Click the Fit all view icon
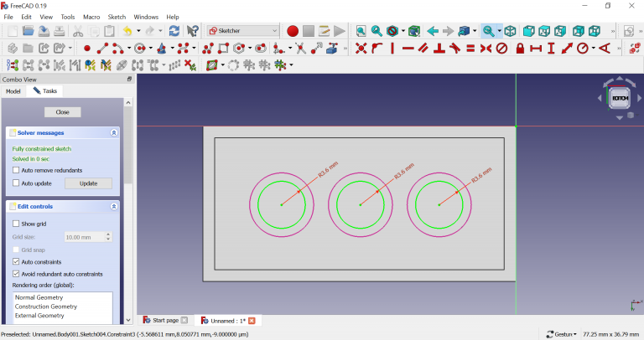 (361, 31)
